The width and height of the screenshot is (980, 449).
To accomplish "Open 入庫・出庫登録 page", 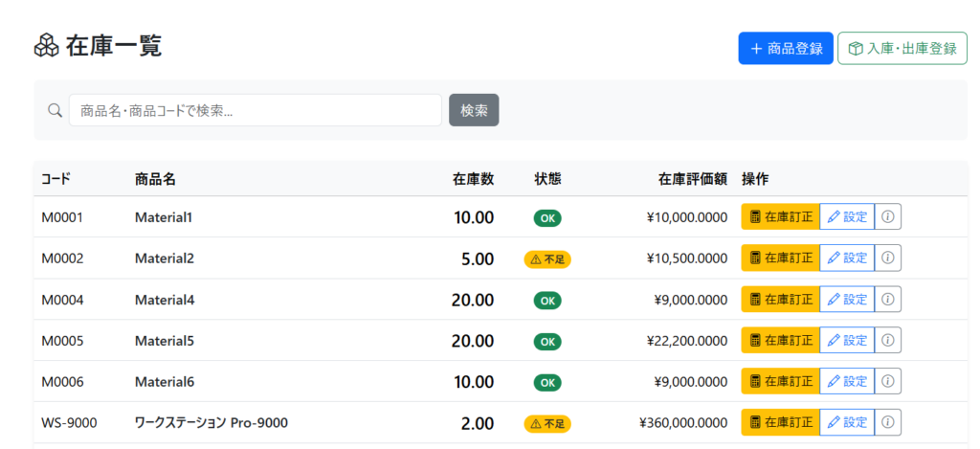I will coord(902,49).
